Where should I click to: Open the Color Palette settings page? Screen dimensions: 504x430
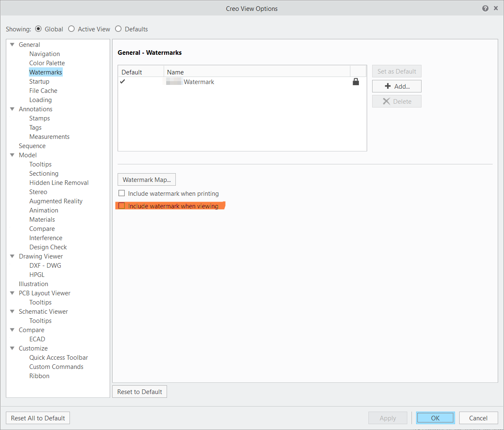click(47, 63)
